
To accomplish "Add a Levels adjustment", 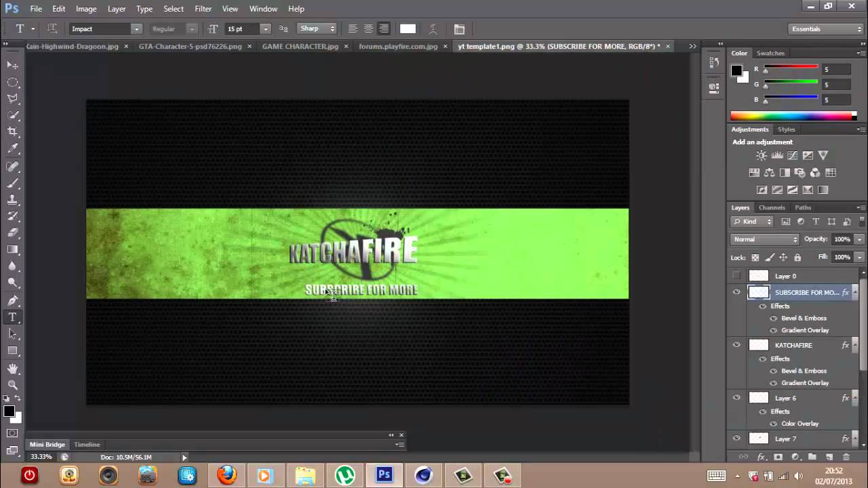I will pyautogui.click(x=777, y=155).
